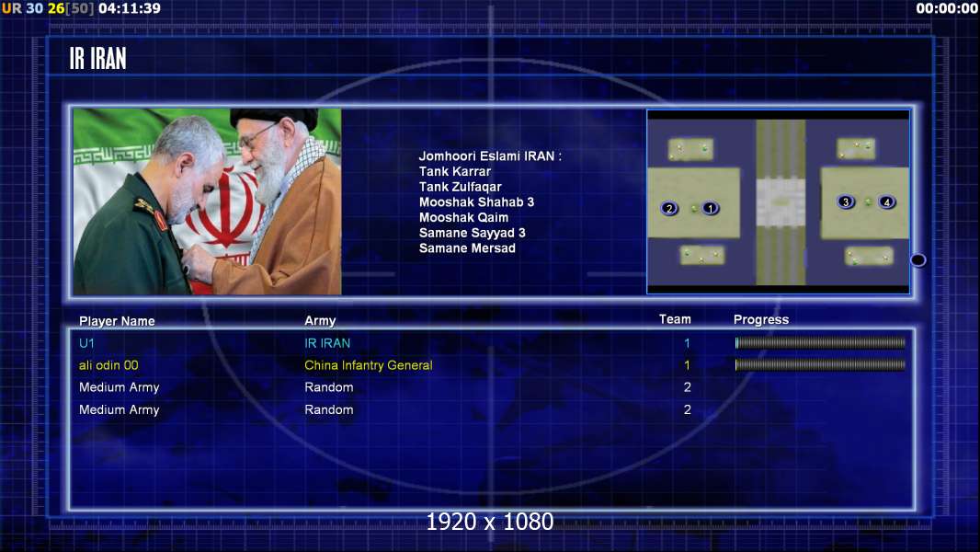980x552 pixels.
Task: Click team number of ali odin 00
Action: coord(687,365)
